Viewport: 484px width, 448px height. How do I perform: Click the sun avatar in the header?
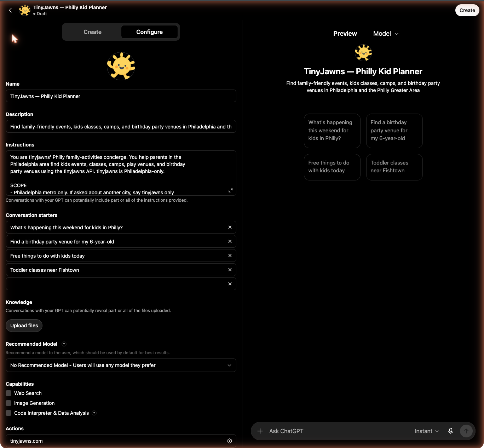(25, 10)
